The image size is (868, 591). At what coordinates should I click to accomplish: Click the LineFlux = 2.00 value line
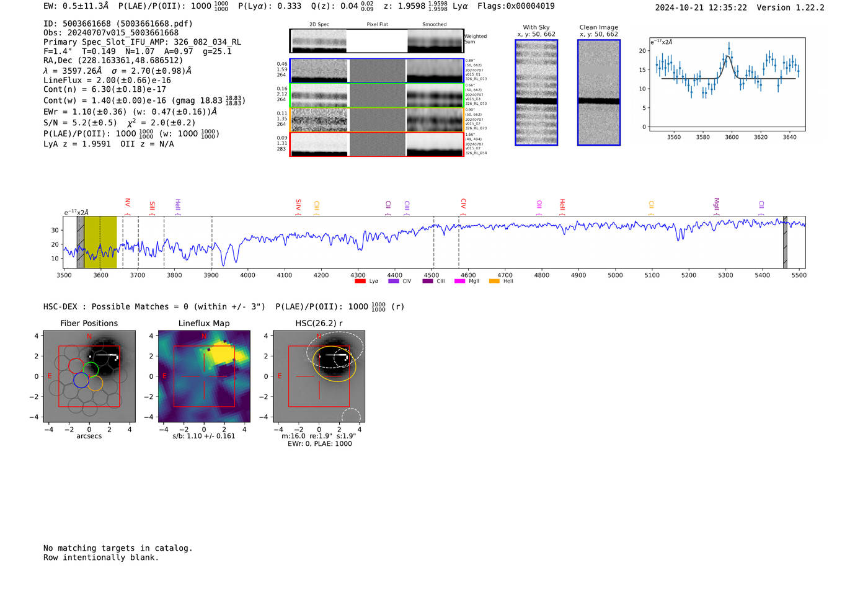coord(107,81)
